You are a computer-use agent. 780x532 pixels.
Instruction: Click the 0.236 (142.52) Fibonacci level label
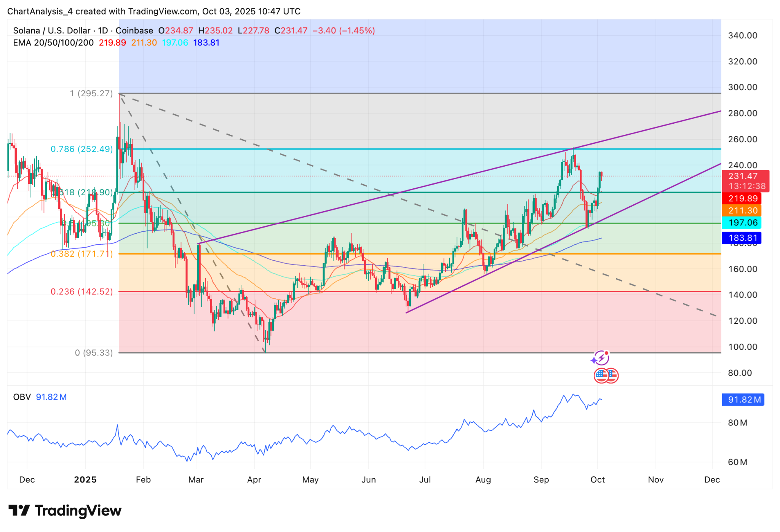(82, 291)
